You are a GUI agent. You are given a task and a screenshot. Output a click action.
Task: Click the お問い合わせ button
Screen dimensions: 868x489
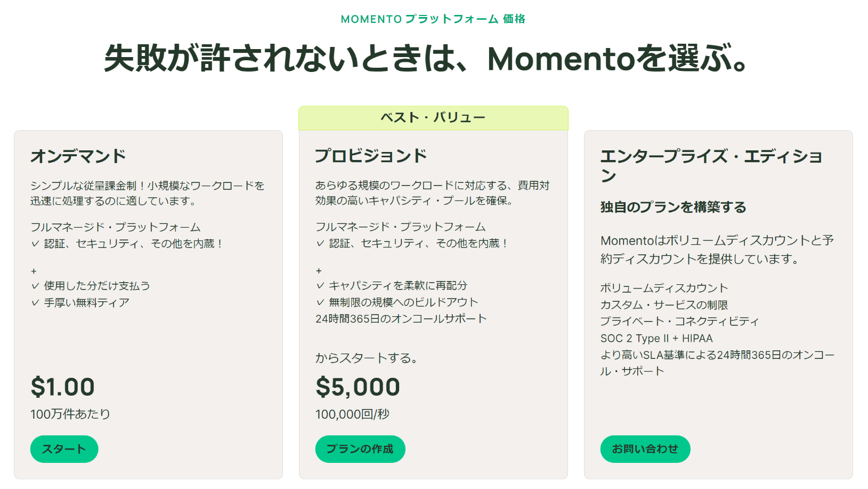tap(645, 449)
